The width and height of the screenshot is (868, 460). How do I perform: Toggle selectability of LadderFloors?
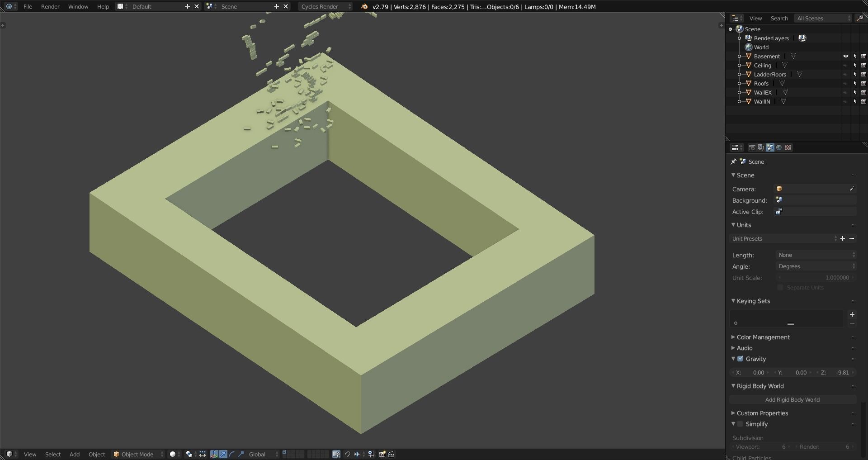coord(854,74)
